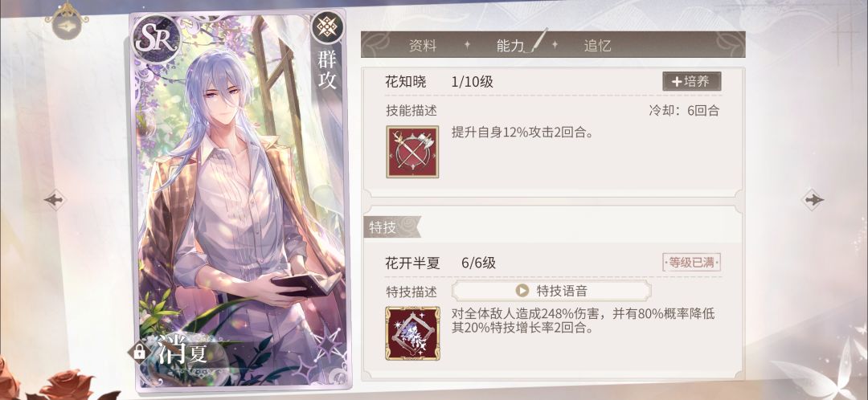Viewport: 868px width, 400px height.
Task: Go to previous card with left arrow
Action: click(x=55, y=200)
